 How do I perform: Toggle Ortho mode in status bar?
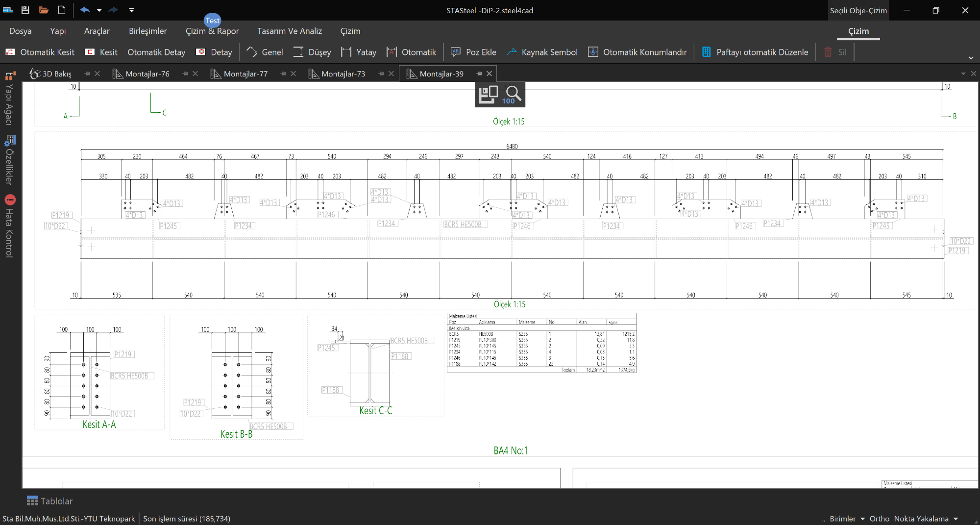[879, 519]
